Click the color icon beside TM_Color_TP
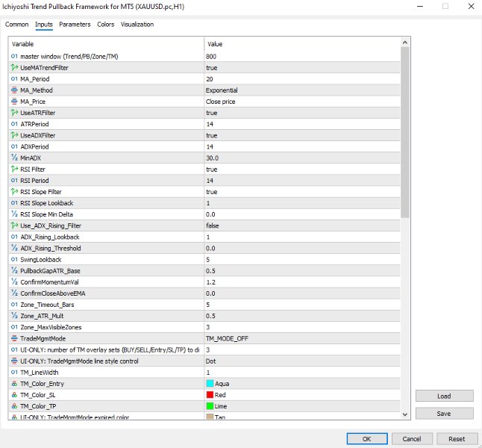Image resolution: width=482 pixels, height=448 pixels. [14, 406]
